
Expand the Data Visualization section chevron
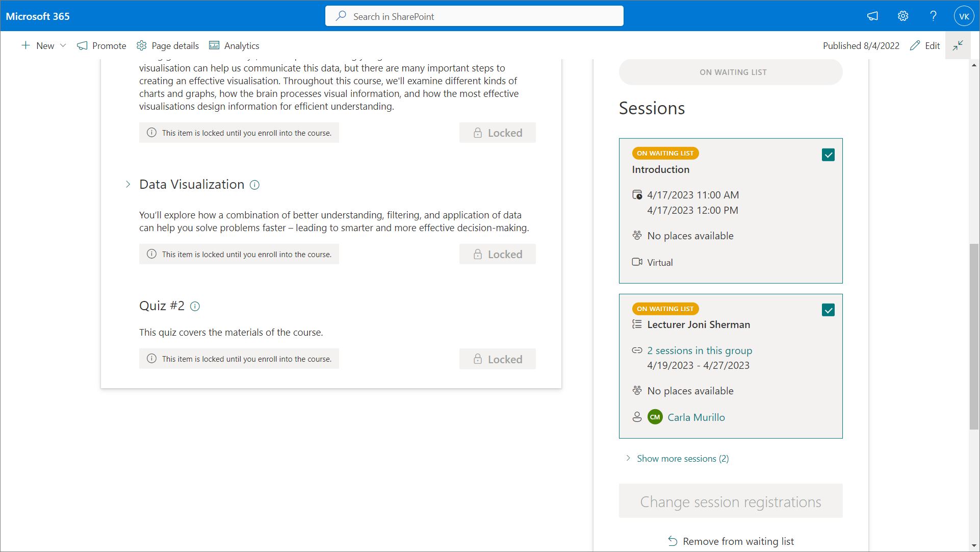click(128, 184)
